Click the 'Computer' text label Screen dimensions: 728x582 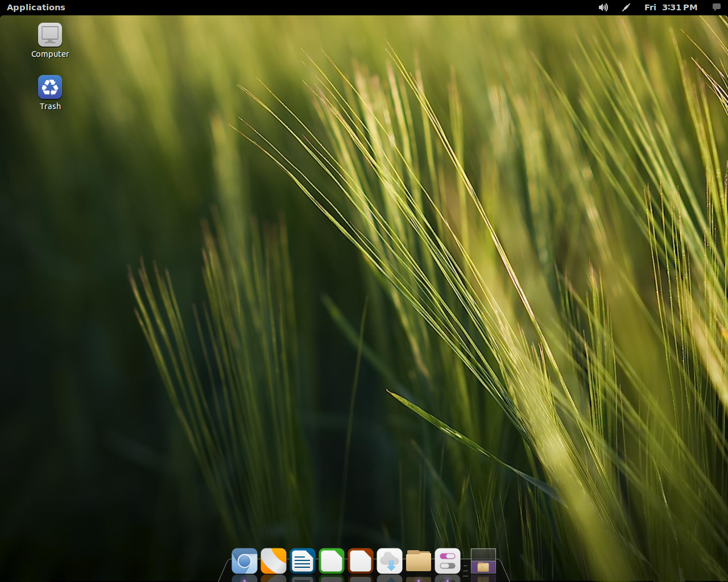pos(50,55)
